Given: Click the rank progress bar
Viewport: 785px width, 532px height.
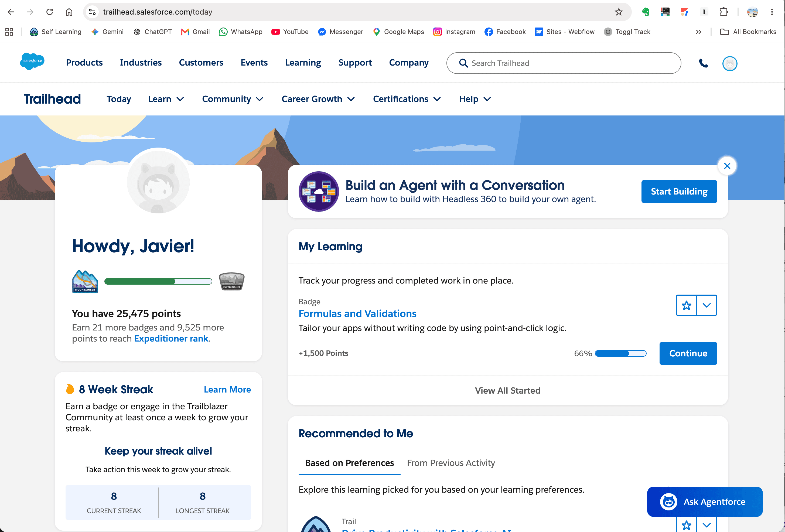Looking at the screenshot, I should (x=158, y=281).
